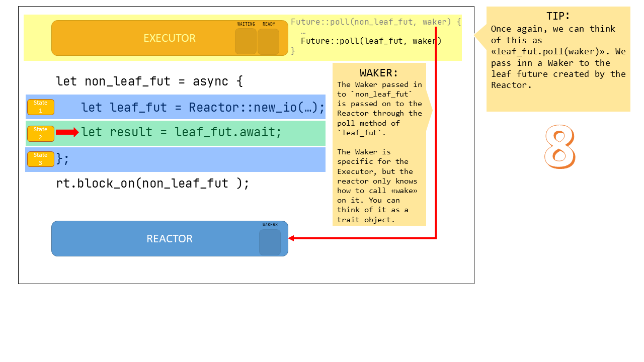The image size is (644, 362).
Task: Click the large orange number 8
Action: pyautogui.click(x=559, y=147)
